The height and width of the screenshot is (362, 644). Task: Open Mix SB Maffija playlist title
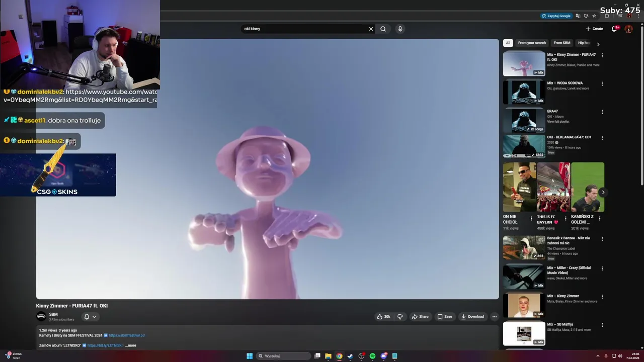click(560, 324)
